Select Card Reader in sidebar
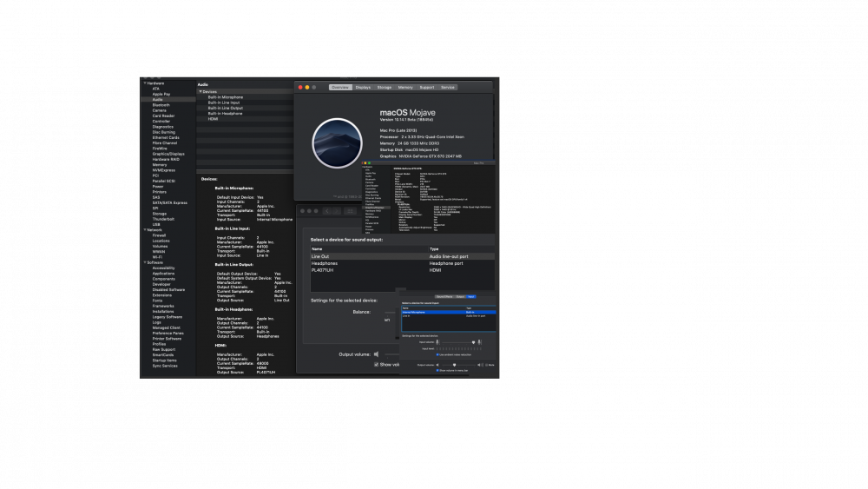868x489 pixels. coord(163,116)
